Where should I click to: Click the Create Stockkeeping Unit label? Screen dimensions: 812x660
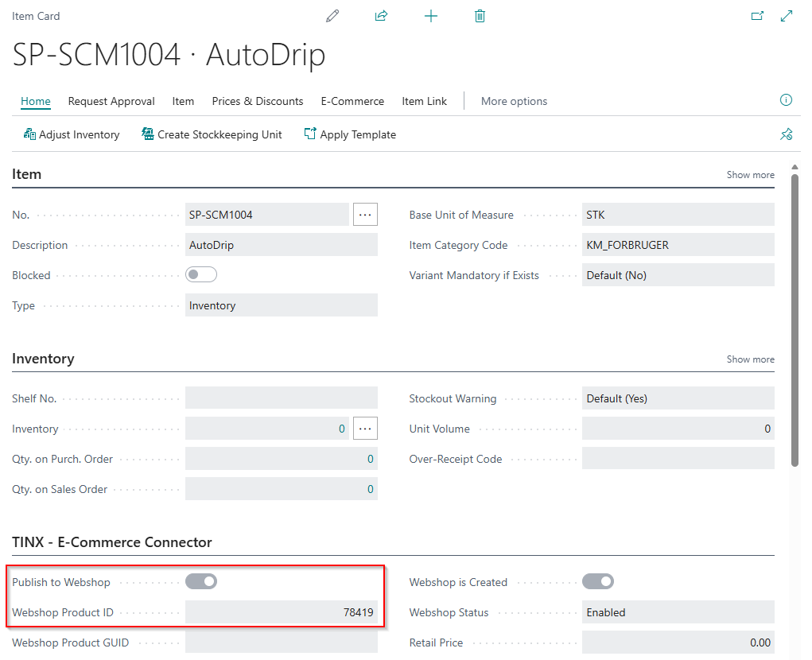pyautogui.click(x=220, y=134)
